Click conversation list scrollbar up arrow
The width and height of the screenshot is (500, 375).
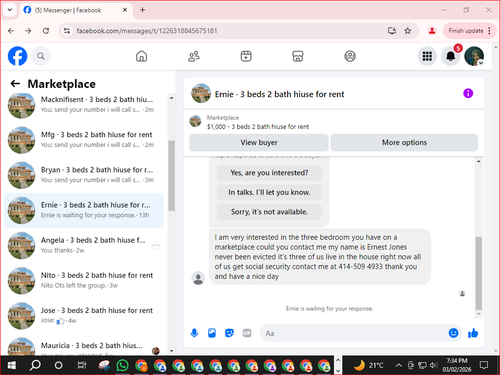click(171, 98)
